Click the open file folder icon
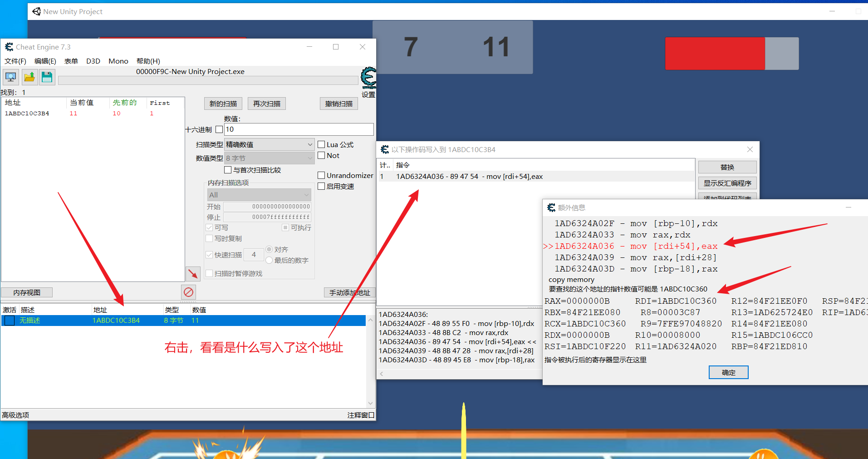The image size is (868, 459). coord(29,77)
